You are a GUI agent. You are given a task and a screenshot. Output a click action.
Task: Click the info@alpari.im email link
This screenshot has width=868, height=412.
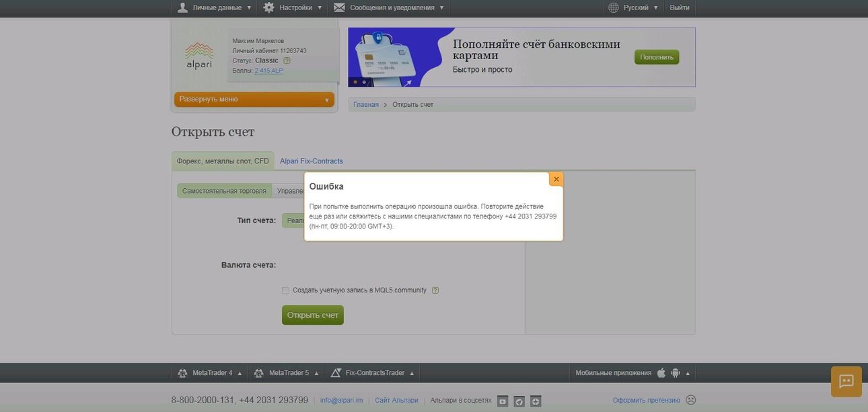tap(341, 401)
